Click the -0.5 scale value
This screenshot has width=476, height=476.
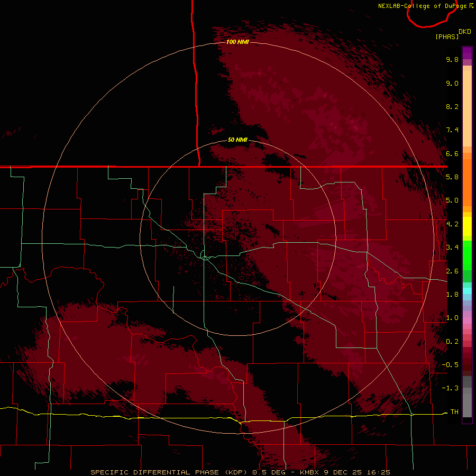tap(450, 365)
